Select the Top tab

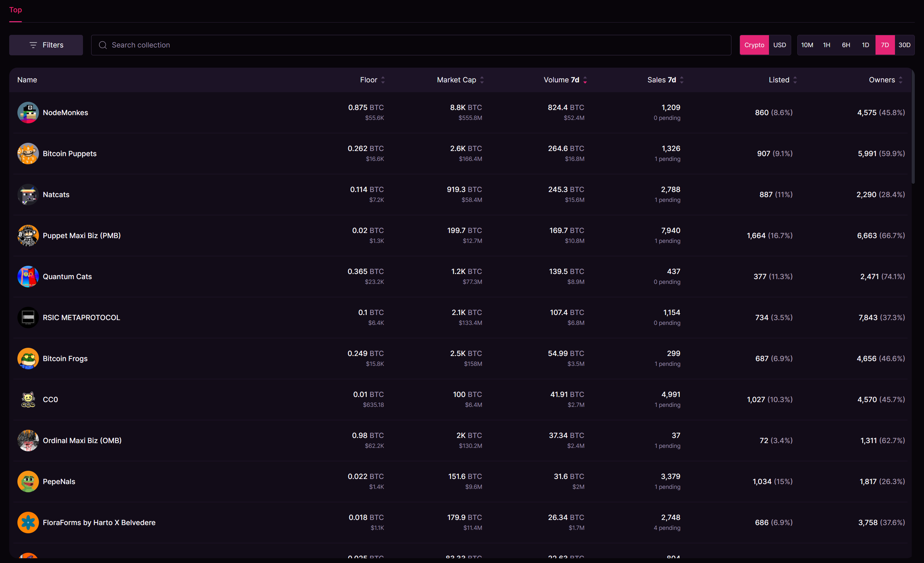pos(15,10)
